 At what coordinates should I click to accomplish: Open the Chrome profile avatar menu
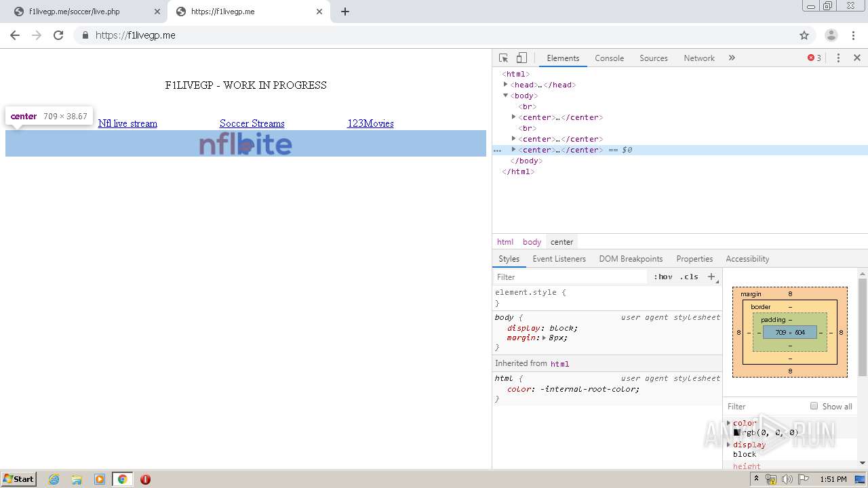coord(831,35)
